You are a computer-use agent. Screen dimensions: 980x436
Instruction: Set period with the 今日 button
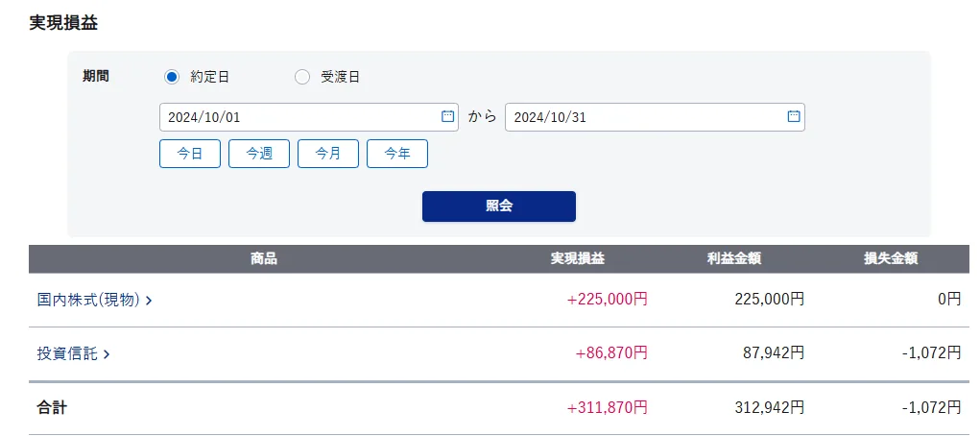pyautogui.click(x=190, y=154)
